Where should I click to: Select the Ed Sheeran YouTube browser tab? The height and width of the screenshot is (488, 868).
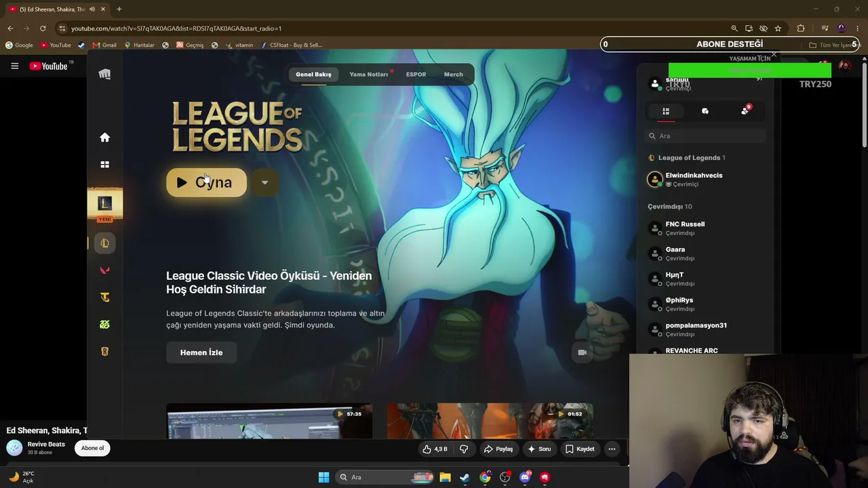[x=58, y=9]
